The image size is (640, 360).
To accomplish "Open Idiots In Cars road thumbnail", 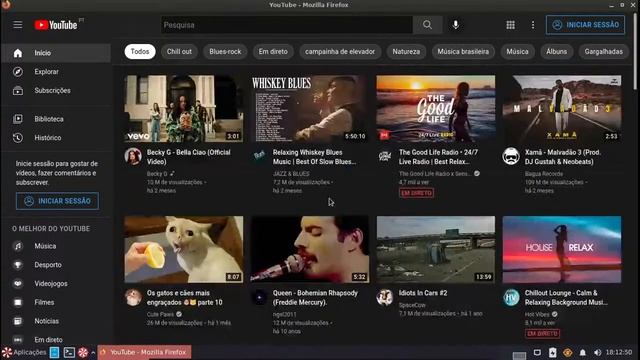I will (x=436, y=249).
